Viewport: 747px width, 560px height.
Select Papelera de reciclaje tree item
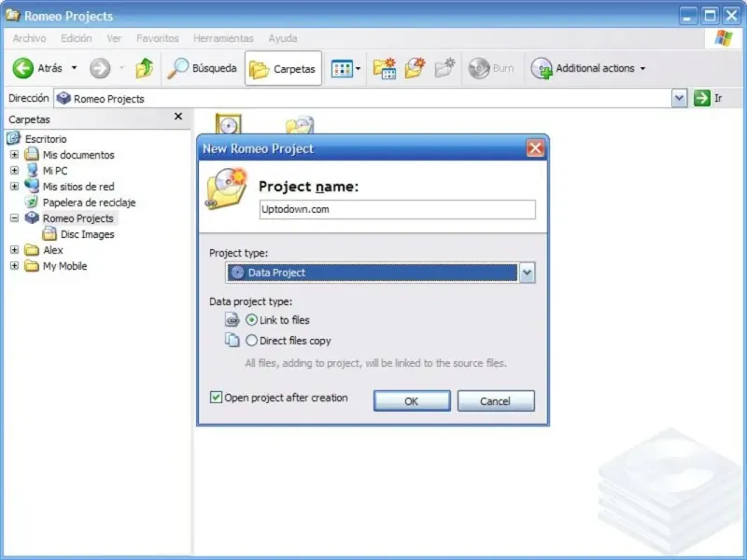coord(89,203)
